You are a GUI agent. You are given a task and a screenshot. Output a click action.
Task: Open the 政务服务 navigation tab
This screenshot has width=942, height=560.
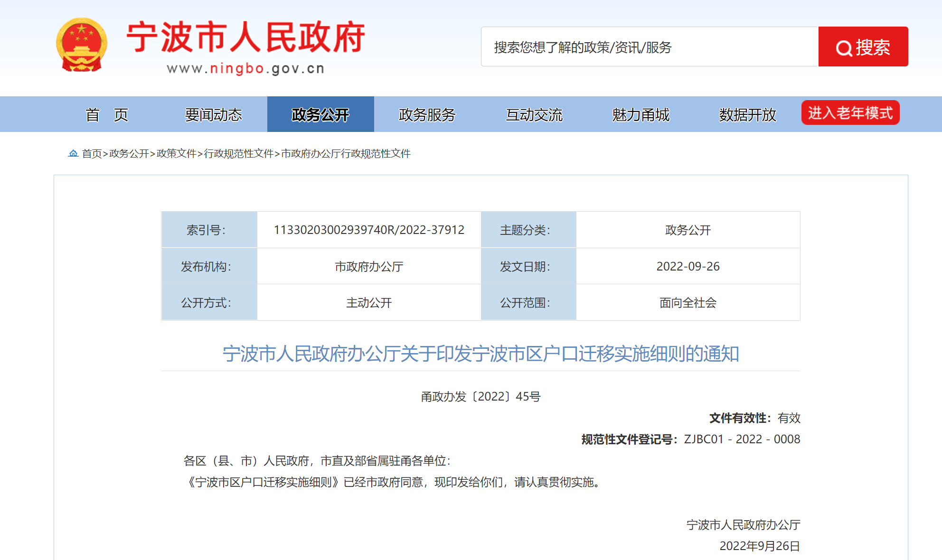click(427, 114)
